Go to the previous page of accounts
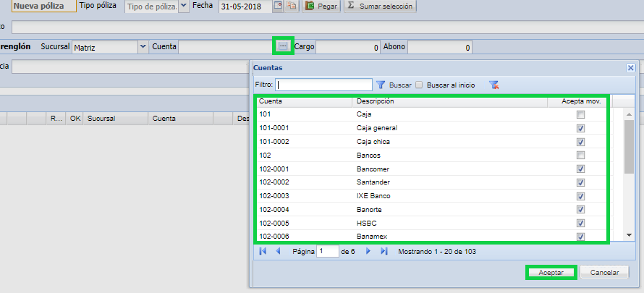 pyautogui.click(x=278, y=251)
